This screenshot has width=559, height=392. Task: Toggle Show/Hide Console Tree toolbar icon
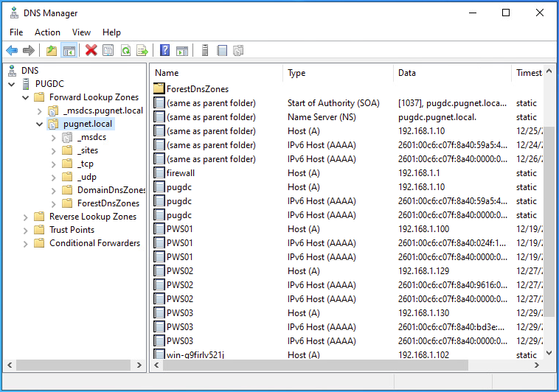coord(69,51)
